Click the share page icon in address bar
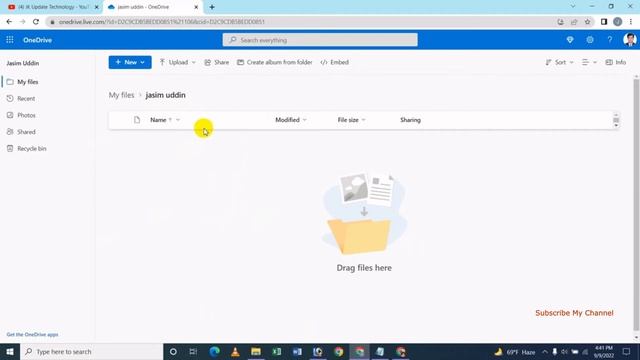The image size is (640, 360). click(574, 22)
